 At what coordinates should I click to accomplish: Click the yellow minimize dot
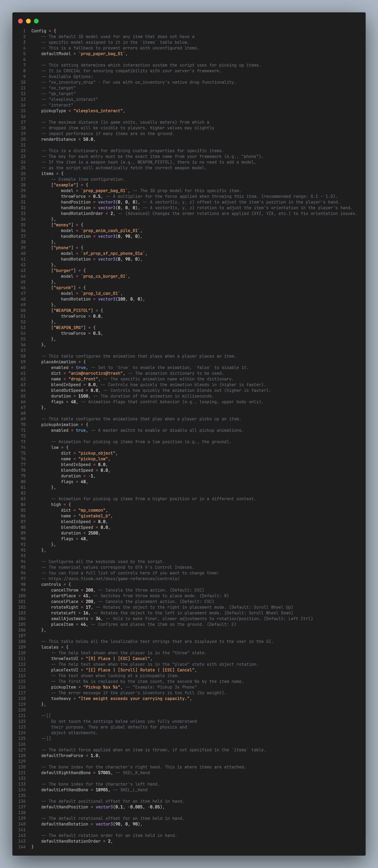tap(28, 21)
